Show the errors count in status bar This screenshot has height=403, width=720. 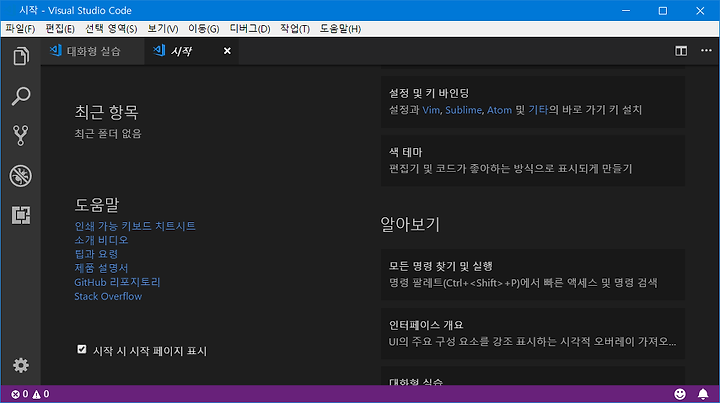pos(20,394)
